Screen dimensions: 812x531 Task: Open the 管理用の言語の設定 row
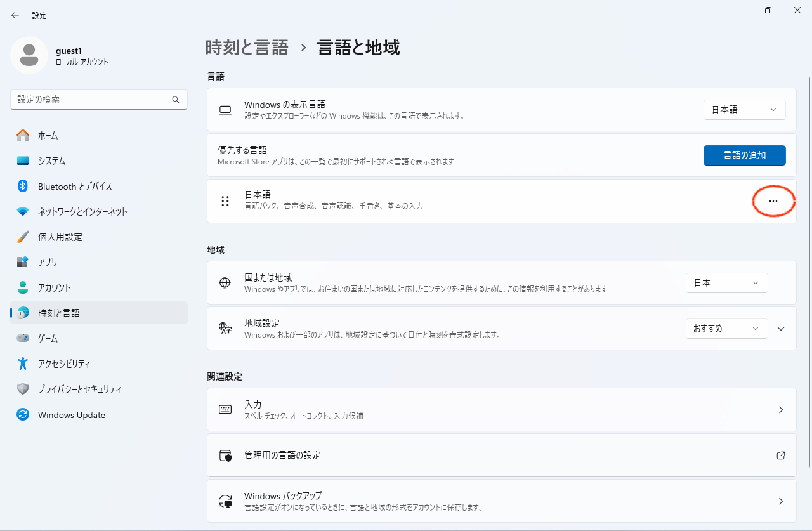coord(502,456)
